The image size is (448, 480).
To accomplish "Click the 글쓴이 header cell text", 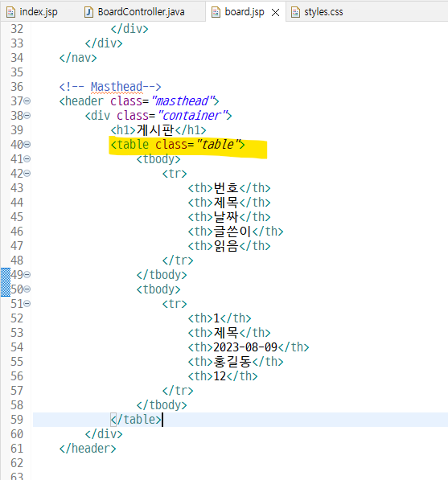I will coord(232,232).
